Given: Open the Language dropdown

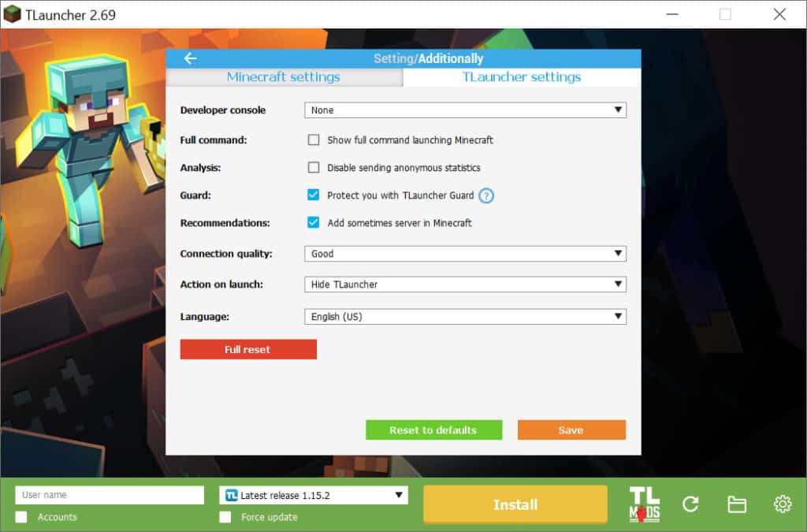Looking at the screenshot, I should tap(465, 316).
